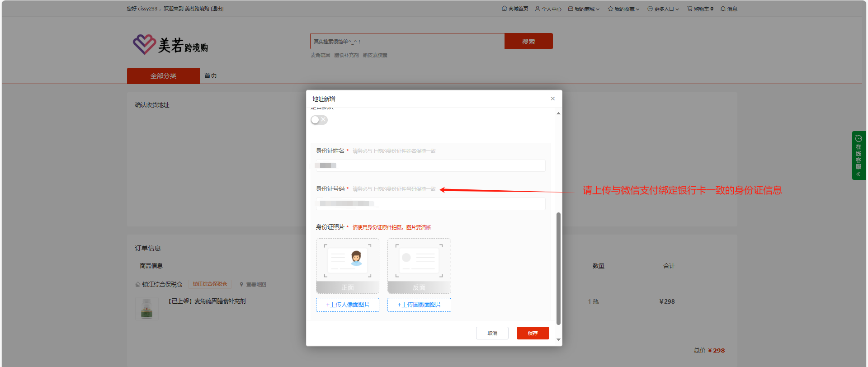This screenshot has height=367, width=868.
Task: Toggle the default address switch
Action: 319,120
